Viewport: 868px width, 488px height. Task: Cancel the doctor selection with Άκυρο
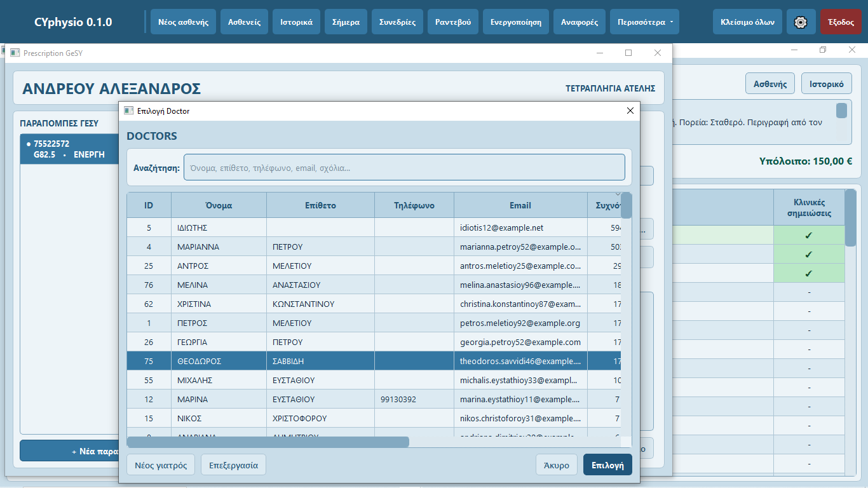tap(557, 465)
